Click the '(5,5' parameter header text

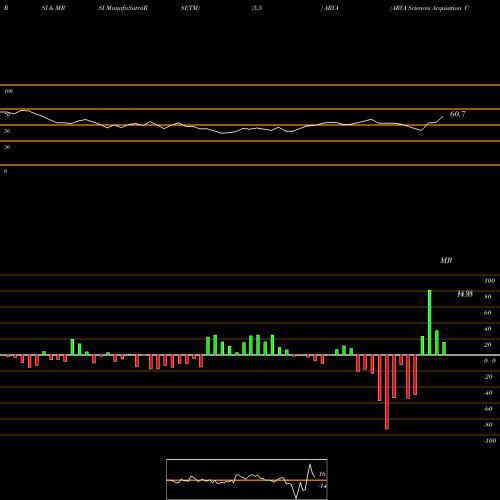coord(257,8)
